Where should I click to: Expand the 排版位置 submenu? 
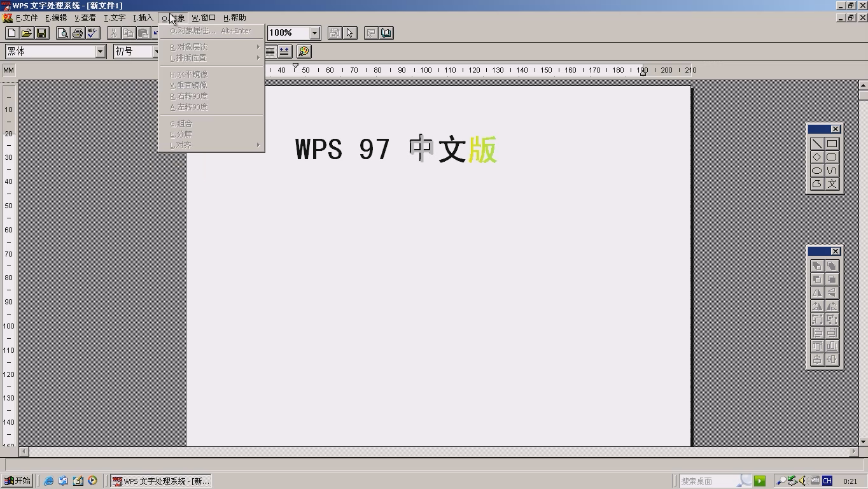[x=212, y=58]
